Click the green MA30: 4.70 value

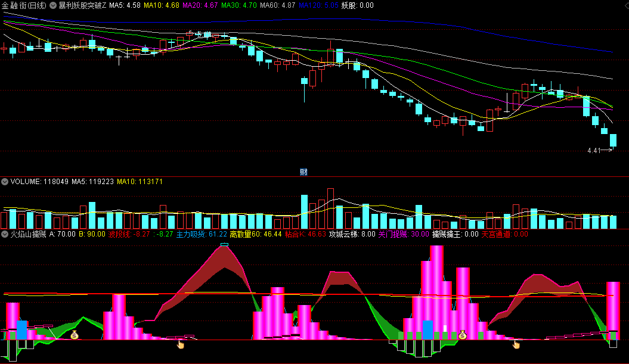pyautogui.click(x=239, y=5)
